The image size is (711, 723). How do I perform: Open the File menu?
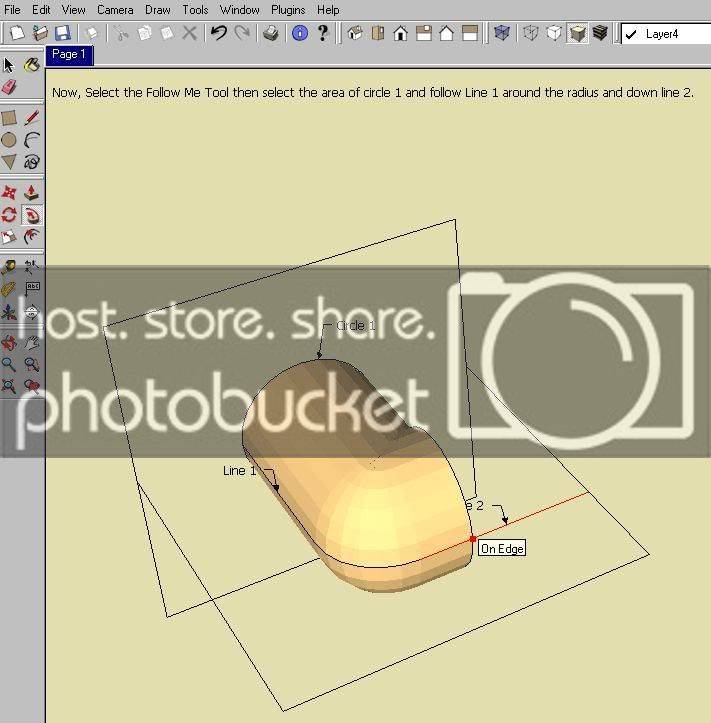coord(12,10)
